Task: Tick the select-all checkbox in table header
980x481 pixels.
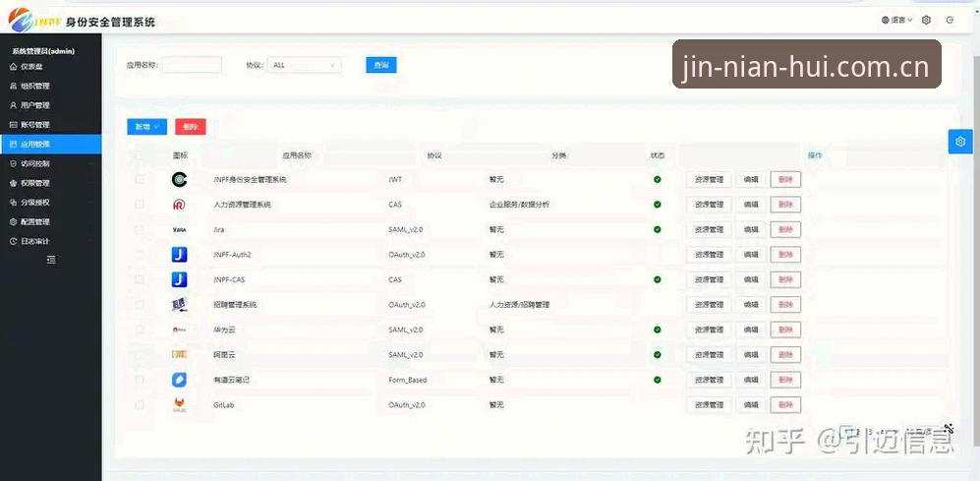Action: click(140, 155)
